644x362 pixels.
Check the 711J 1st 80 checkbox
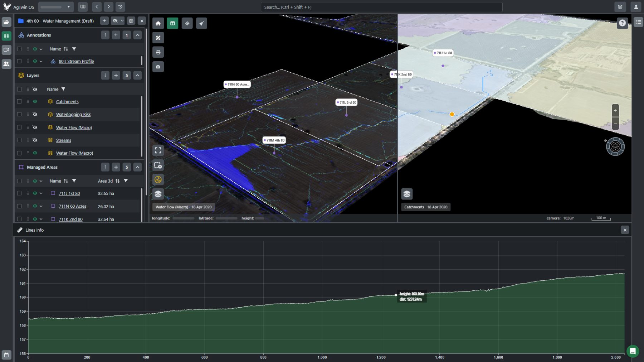click(19, 193)
